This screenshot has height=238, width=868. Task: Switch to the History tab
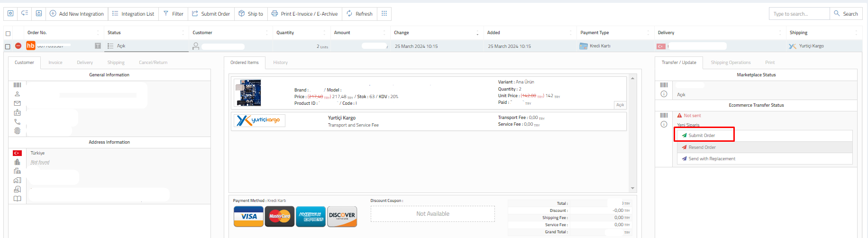280,63
